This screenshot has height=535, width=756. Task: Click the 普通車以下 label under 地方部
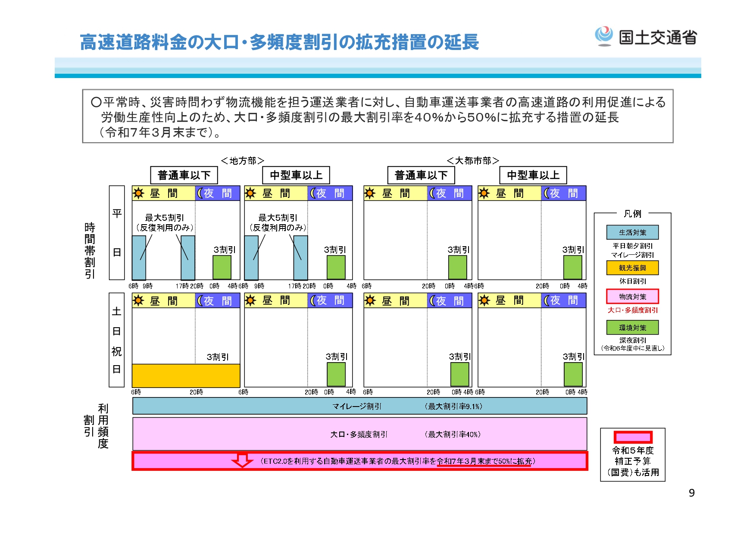tap(184, 175)
